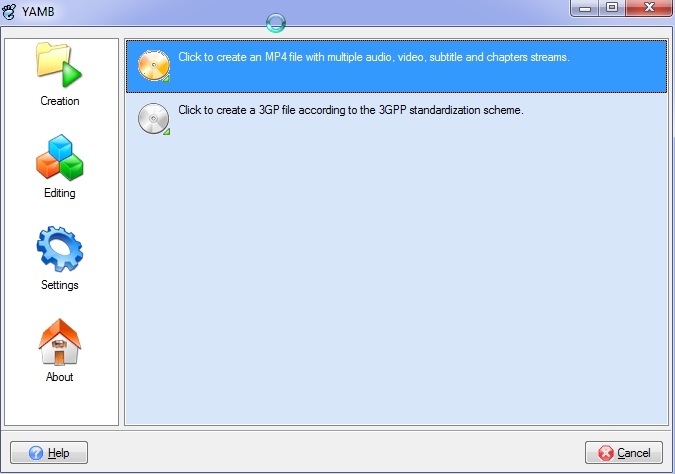Select the Editing colored cubes icon
Image resolution: width=675 pixels, height=474 pixels.
59,157
